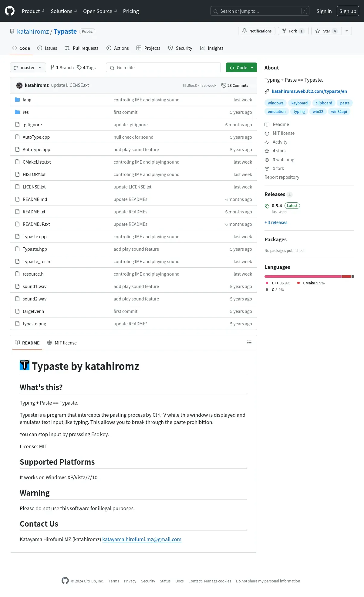Switch to the Issues tab

click(x=47, y=48)
